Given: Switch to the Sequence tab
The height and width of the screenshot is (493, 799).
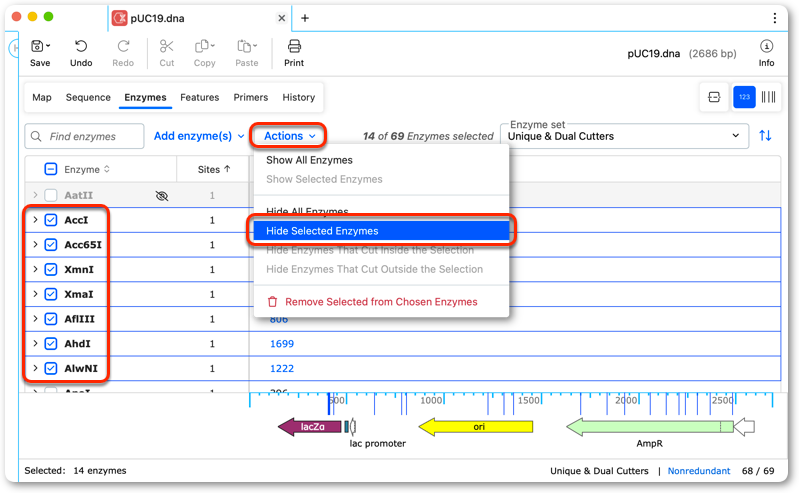Looking at the screenshot, I should pos(88,97).
